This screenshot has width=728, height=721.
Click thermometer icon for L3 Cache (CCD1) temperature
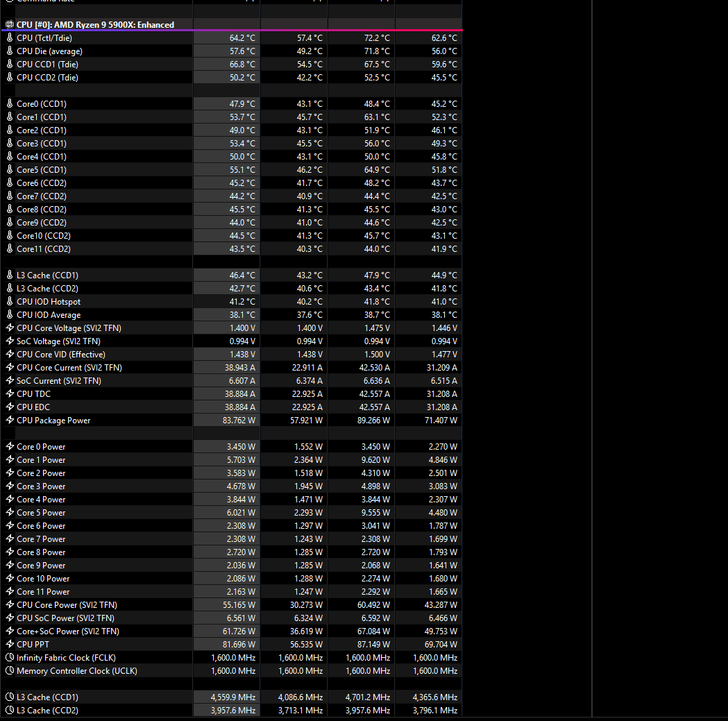9,275
